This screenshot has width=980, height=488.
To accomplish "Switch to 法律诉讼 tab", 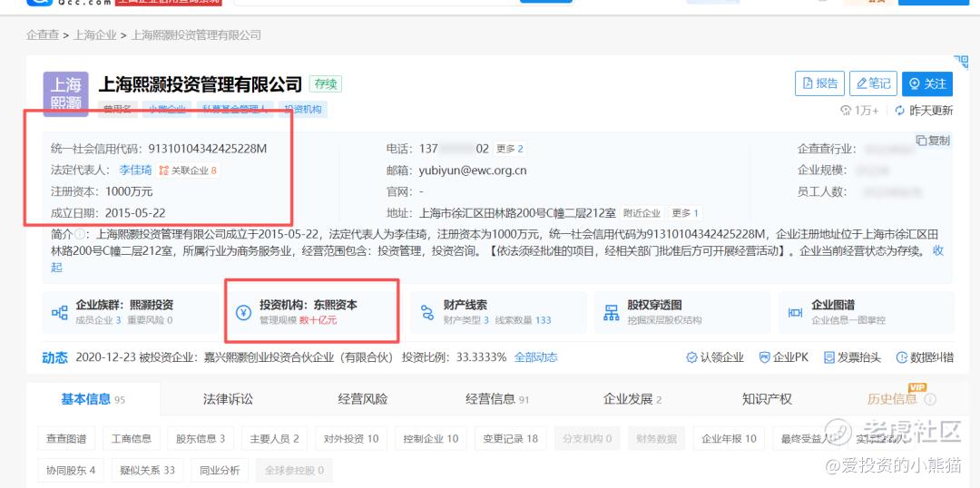I will point(228,399).
